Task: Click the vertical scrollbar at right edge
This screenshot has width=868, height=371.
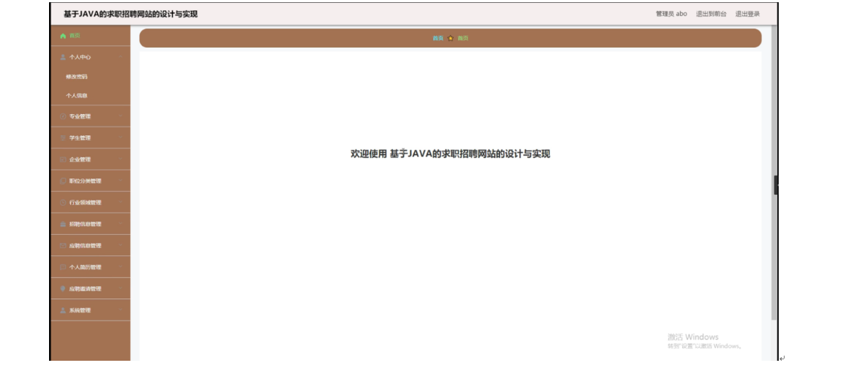Action: click(774, 172)
